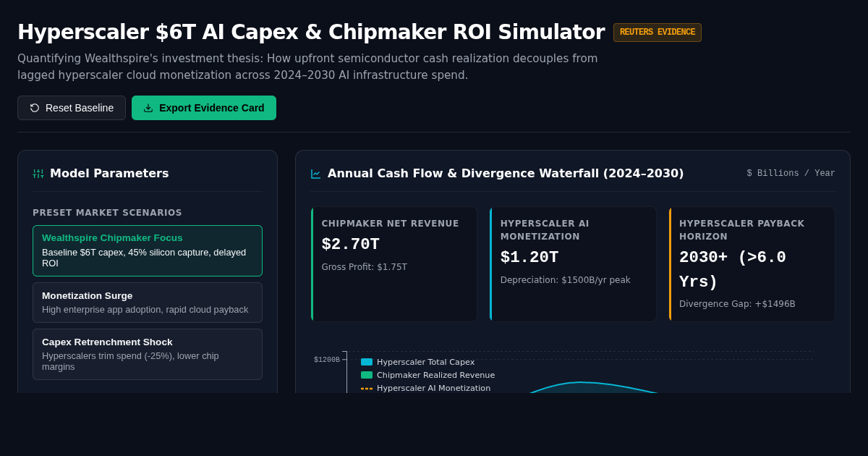Click the 2030+ (>6.0 Yrs) value
Viewport: 868px width, 456px height.
[733, 270]
